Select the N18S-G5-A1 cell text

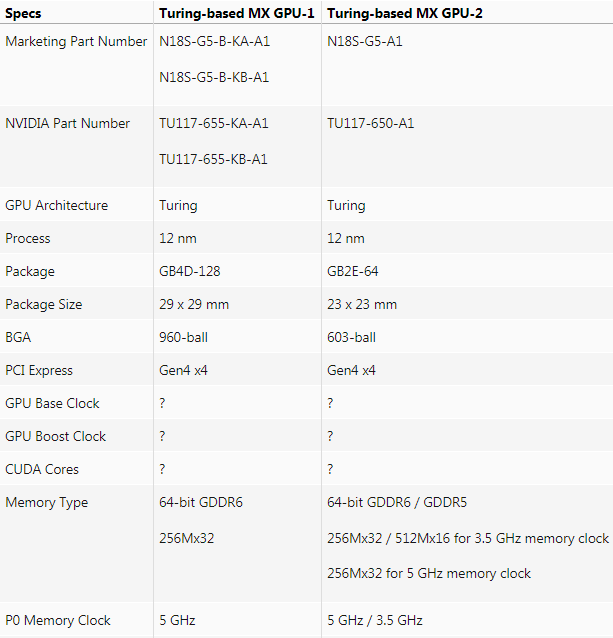tap(365, 42)
